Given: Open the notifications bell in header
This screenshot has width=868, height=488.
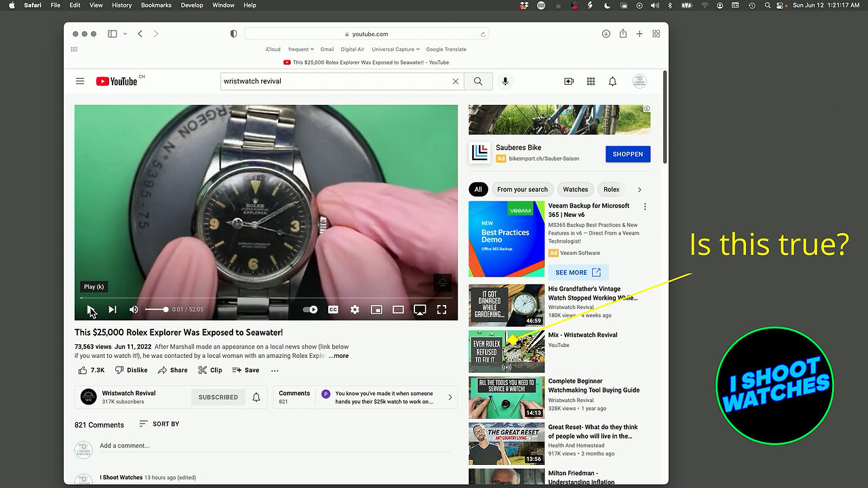Looking at the screenshot, I should pyautogui.click(x=612, y=81).
